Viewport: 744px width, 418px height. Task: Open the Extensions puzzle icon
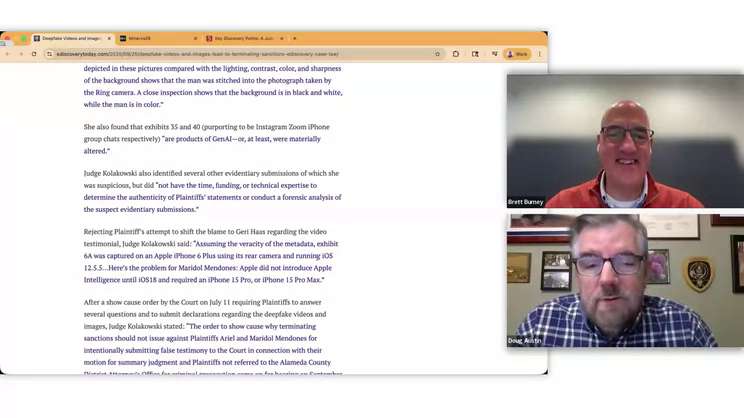coord(456,54)
